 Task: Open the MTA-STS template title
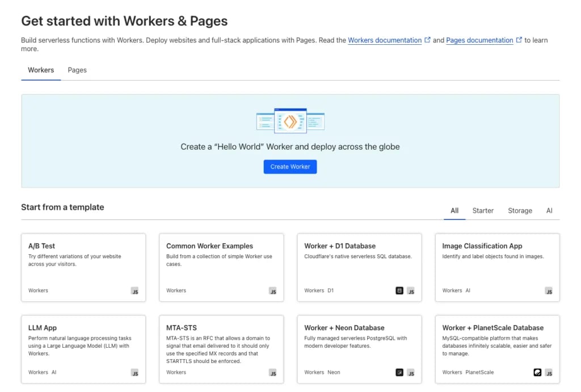coord(182,328)
